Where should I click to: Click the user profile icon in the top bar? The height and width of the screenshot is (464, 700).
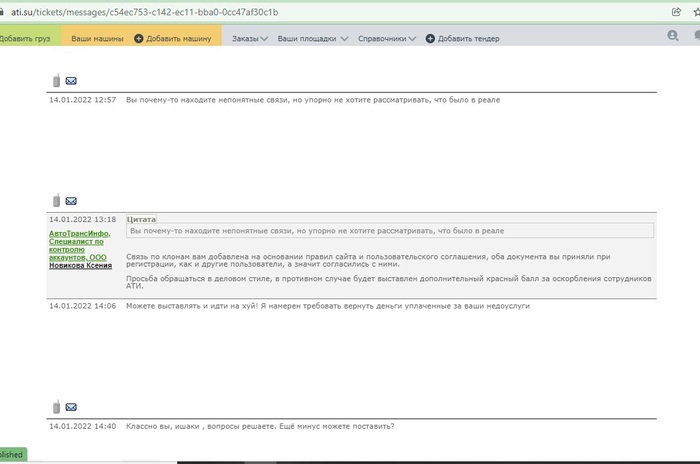tap(673, 36)
